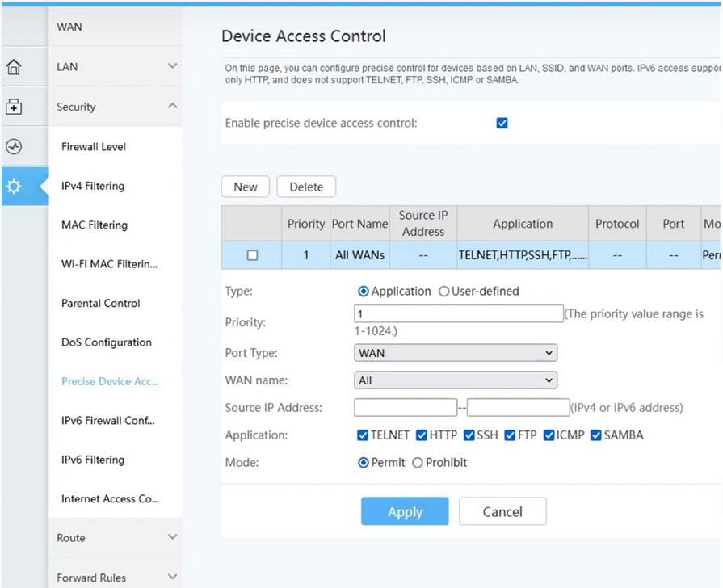The image size is (723, 588).
Task: Select the TELNET,HTTP,SSH,FTP application cell
Action: [x=523, y=255]
